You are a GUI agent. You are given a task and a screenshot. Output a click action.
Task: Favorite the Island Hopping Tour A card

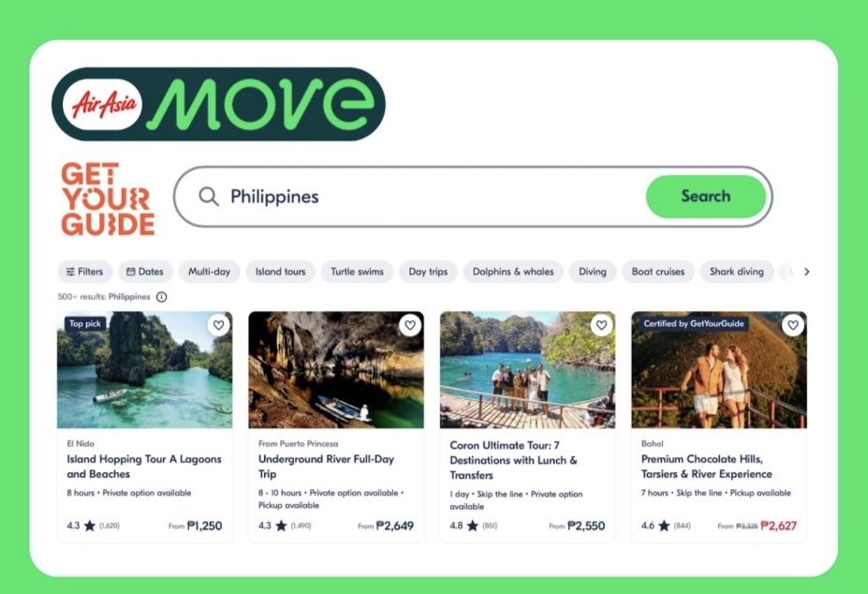[219, 325]
